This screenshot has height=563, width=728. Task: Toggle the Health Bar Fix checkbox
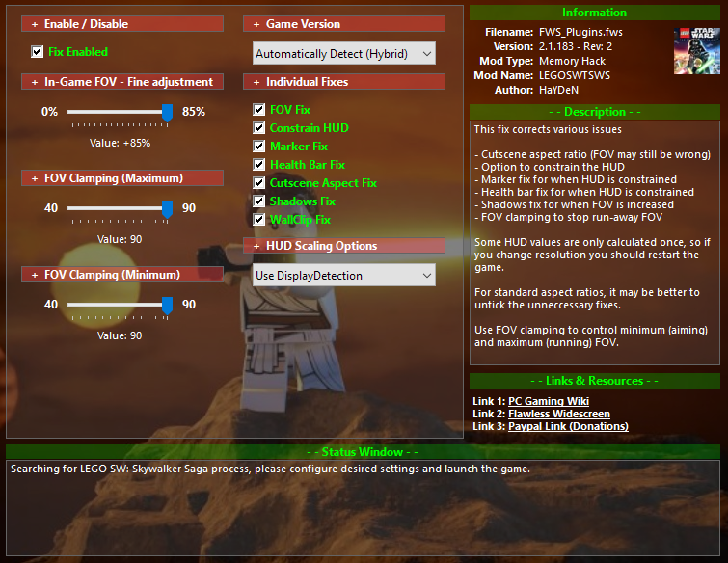coord(259,164)
